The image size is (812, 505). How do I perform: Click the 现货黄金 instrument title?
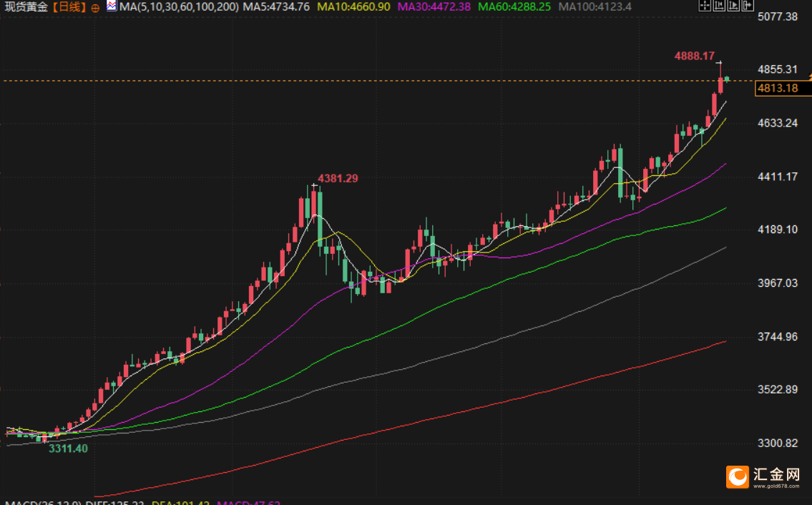26,6
